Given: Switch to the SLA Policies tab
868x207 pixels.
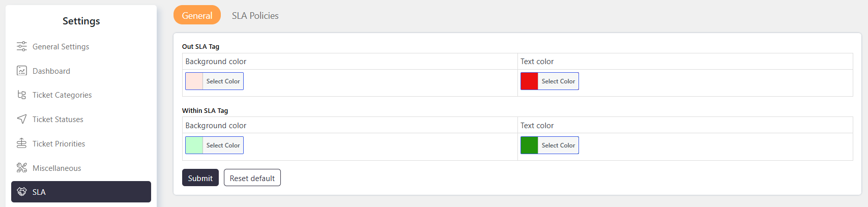Looking at the screenshot, I should (255, 15).
